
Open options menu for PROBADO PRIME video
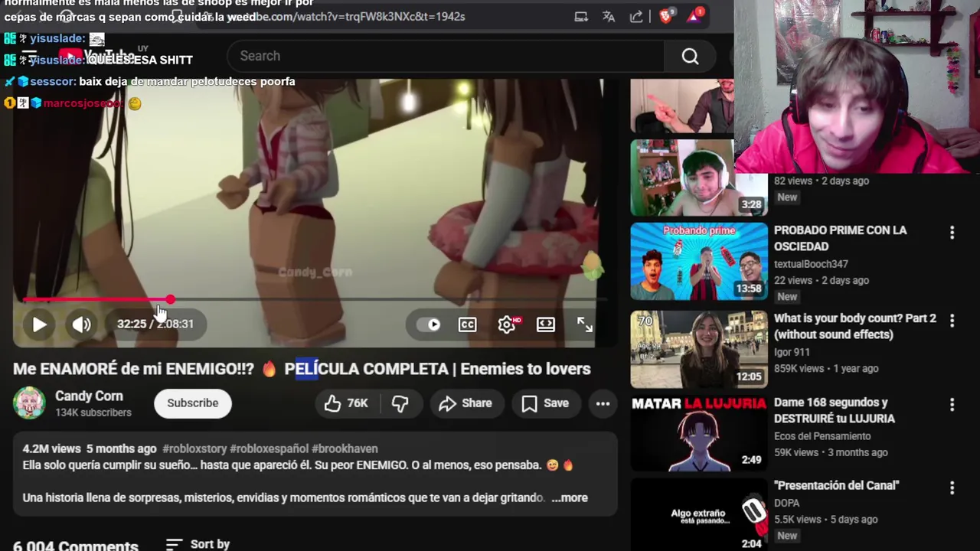[952, 233]
